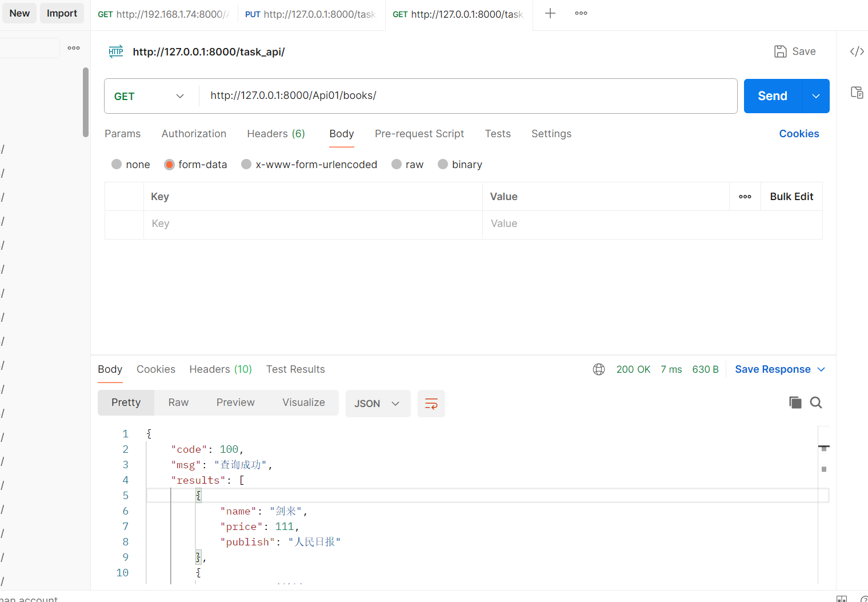Open the response Cookies tab

[x=156, y=369]
